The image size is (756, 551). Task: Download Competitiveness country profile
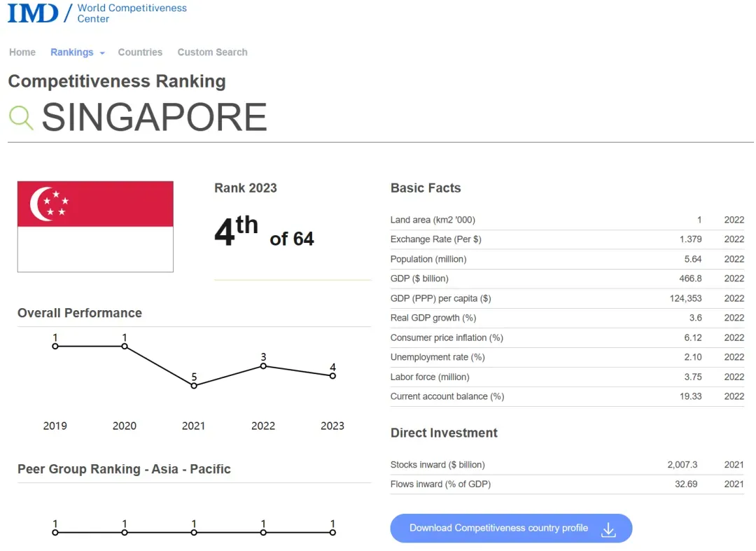(x=511, y=529)
